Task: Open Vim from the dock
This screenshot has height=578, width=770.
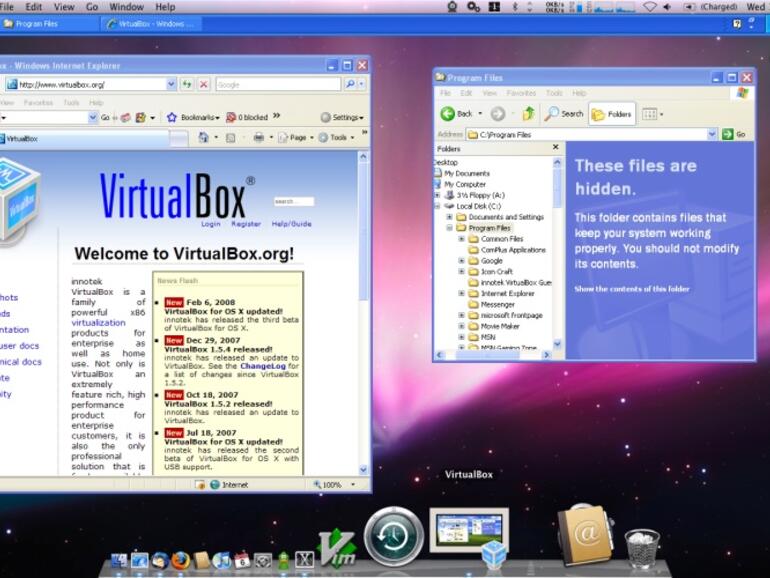Action: pos(337,548)
